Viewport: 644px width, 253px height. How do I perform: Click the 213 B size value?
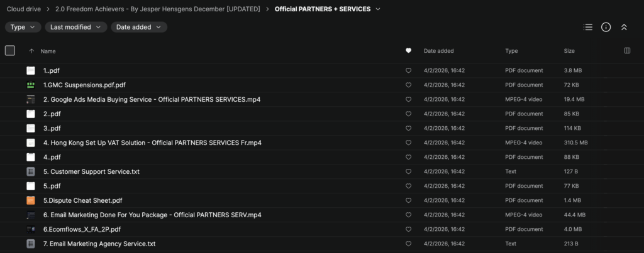(571, 244)
